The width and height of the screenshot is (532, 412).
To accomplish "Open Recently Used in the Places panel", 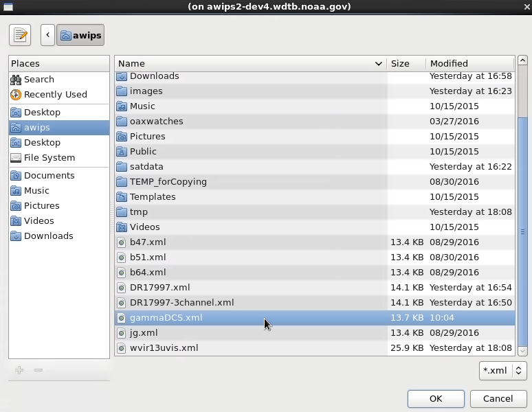I will pos(59,95).
